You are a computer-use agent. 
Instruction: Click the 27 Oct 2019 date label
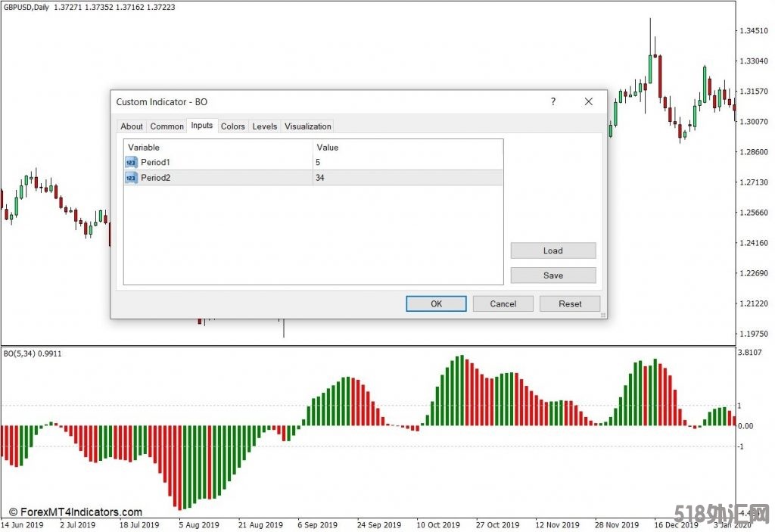497,525
